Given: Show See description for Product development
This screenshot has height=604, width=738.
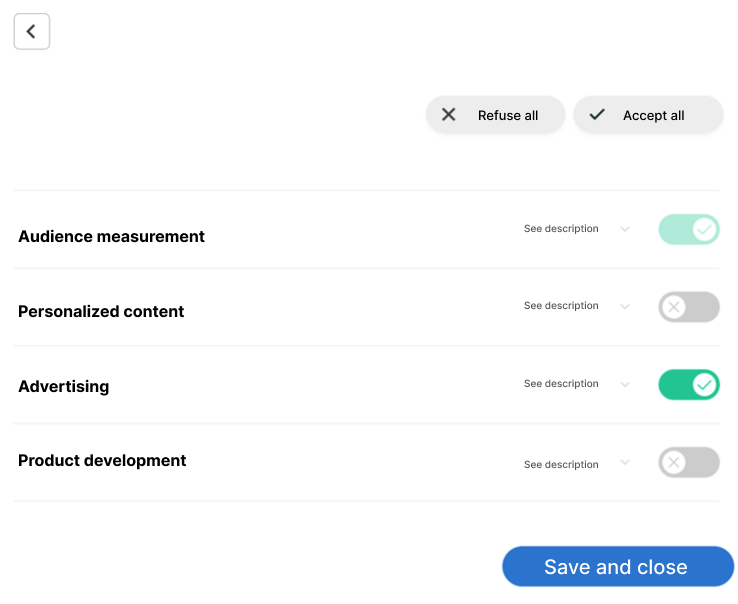Looking at the screenshot, I should [561, 465].
